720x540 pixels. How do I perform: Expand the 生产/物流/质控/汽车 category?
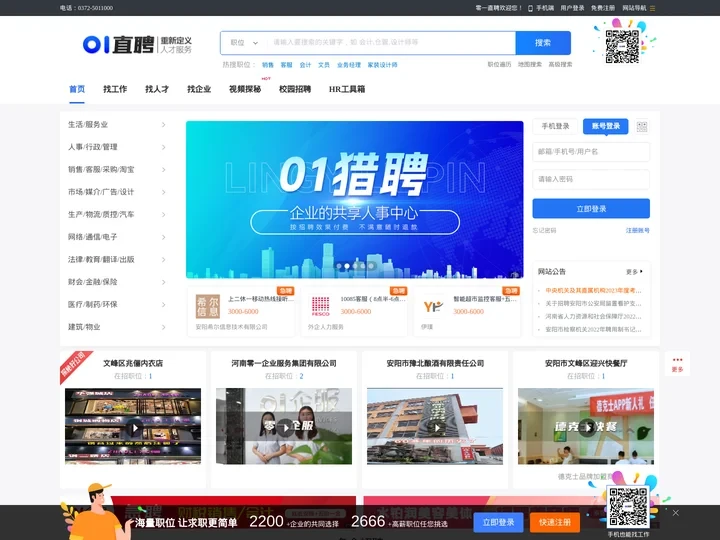point(163,214)
